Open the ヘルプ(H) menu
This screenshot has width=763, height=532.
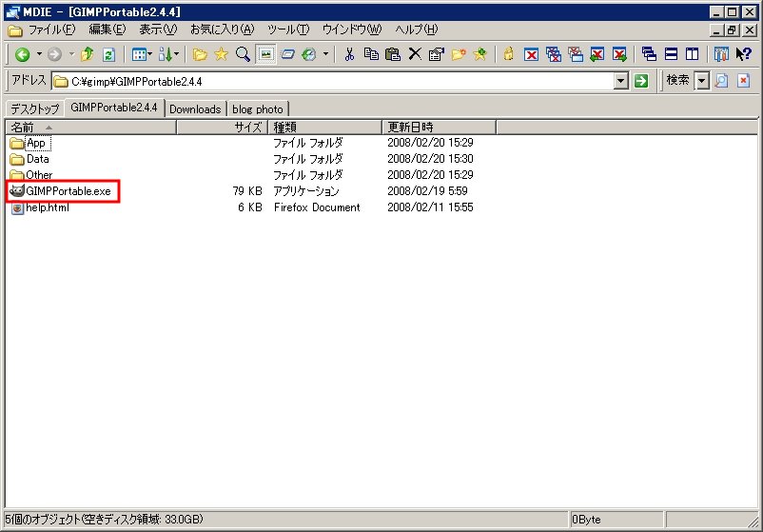[x=417, y=30]
